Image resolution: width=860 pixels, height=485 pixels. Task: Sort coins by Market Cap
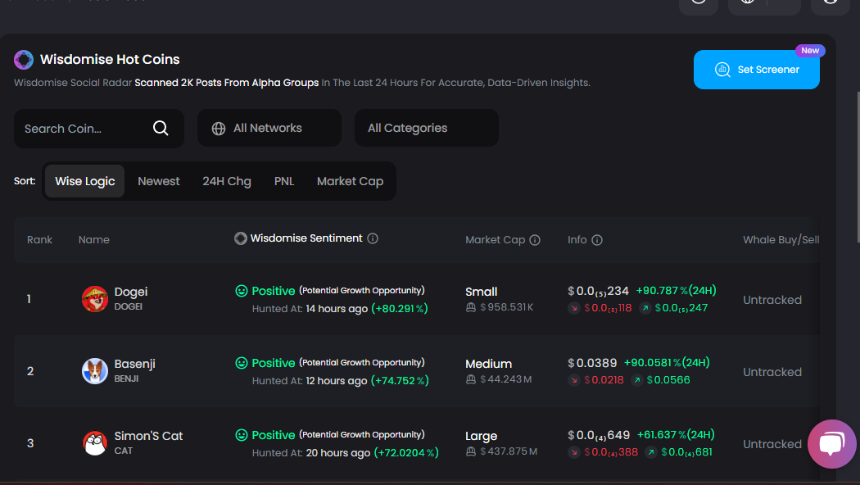click(350, 181)
